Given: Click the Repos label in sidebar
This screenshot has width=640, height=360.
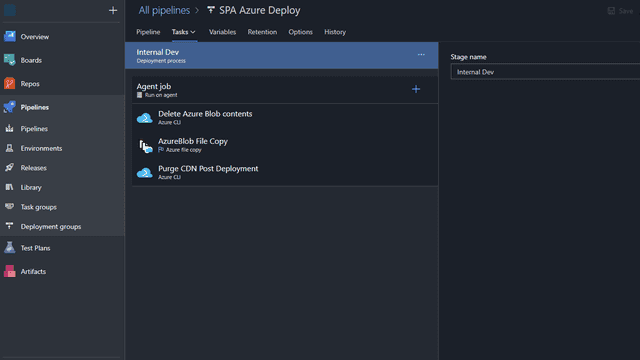Looking at the screenshot, I should pos(30,84).
